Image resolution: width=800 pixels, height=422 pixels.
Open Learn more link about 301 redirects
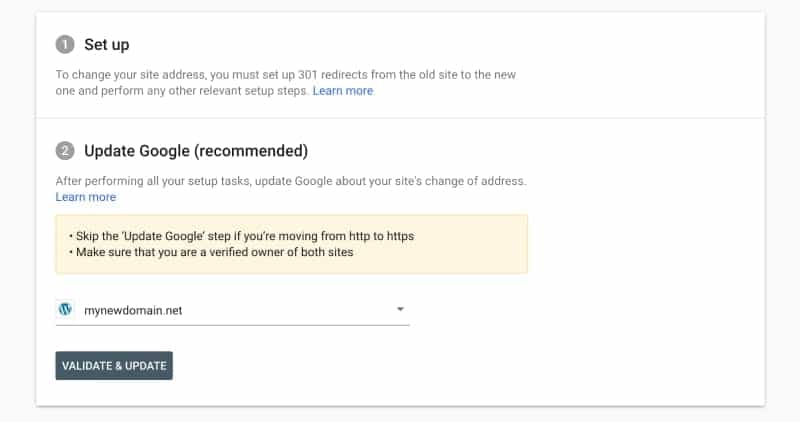coord(342,91)
